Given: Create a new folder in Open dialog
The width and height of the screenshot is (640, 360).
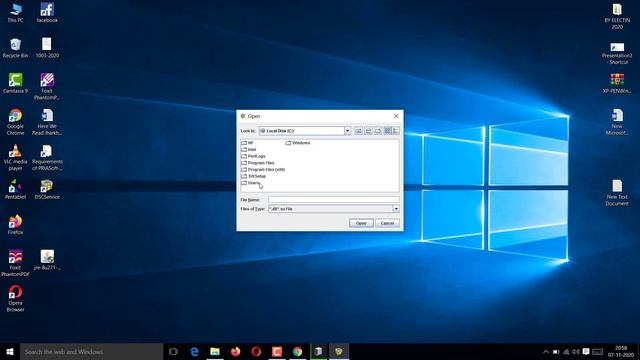Looking at the screenshot, I should pyautogui.click(x=378, y=131).
